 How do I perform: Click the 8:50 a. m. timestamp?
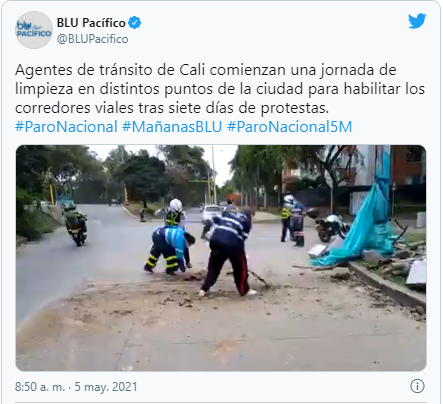pos(40,387)
